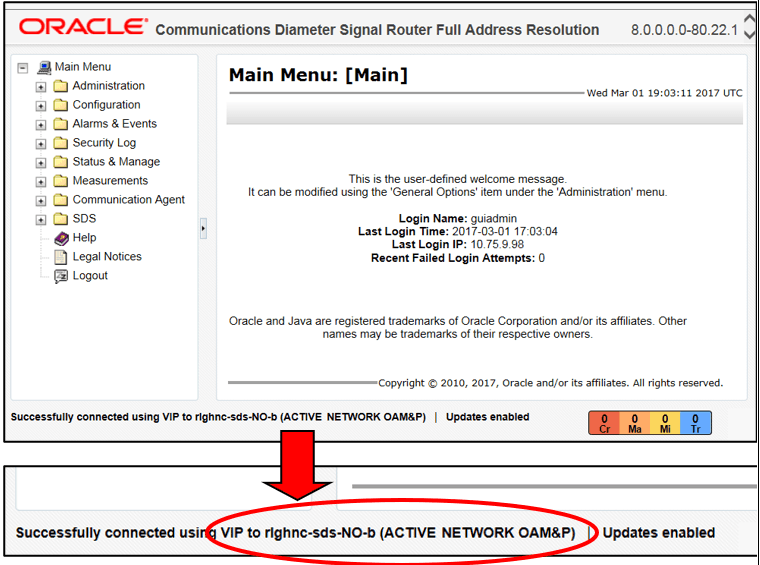Click the Status & Manage folder icon
Screen dimensions: 760x565
(x=61, y=162)
